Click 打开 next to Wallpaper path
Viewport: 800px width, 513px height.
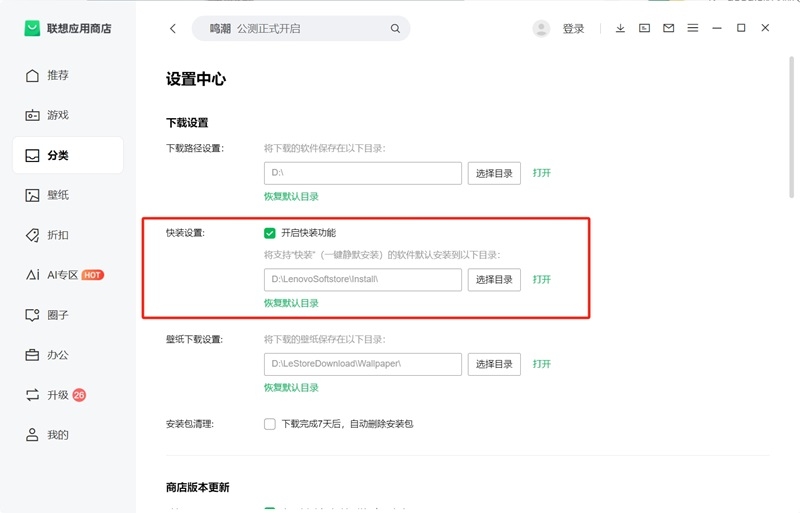[x=541, y=364]
